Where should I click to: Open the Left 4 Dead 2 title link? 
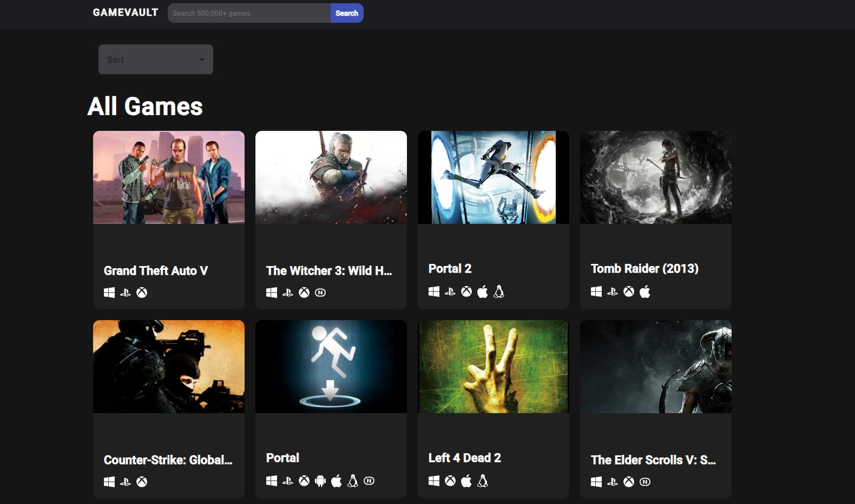465,458
